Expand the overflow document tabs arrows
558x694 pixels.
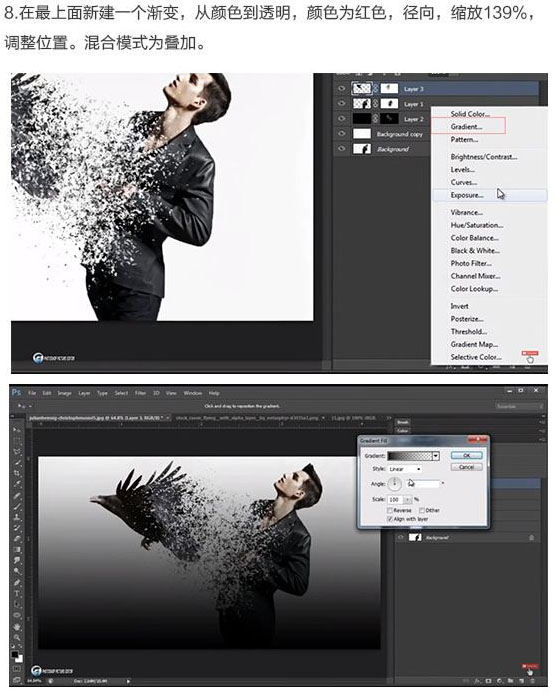(389, 418)
